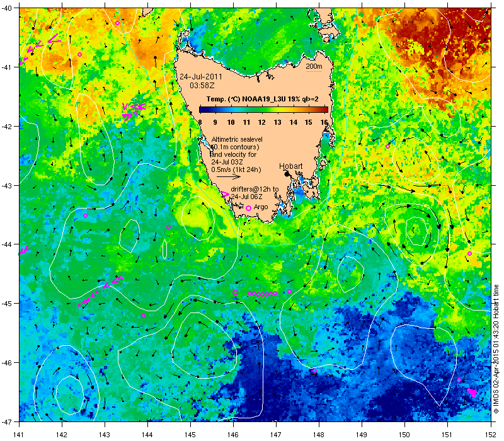504x441 pixels.
Task: Click the magenta Argo legend circle
Action: 248,209
